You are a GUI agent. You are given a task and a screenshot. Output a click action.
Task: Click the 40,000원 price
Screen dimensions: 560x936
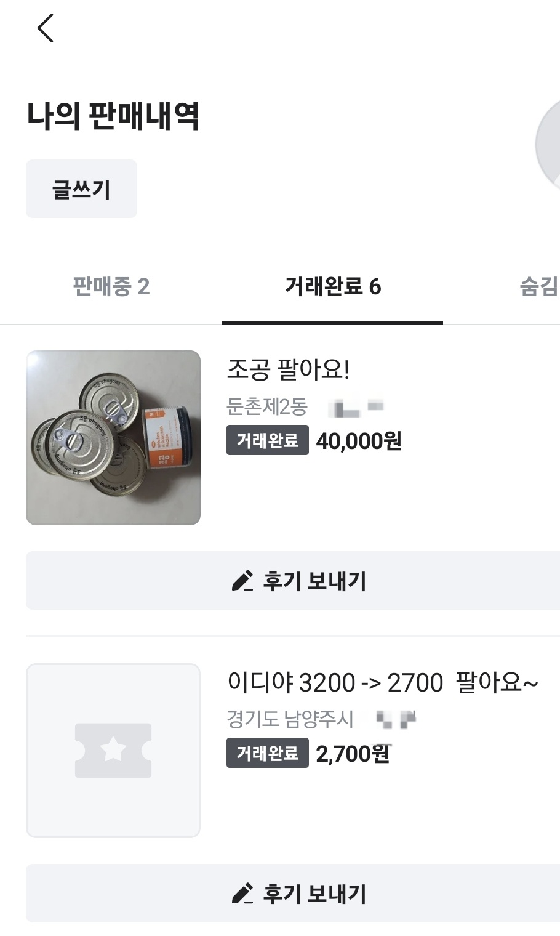[x=359, y=441]
